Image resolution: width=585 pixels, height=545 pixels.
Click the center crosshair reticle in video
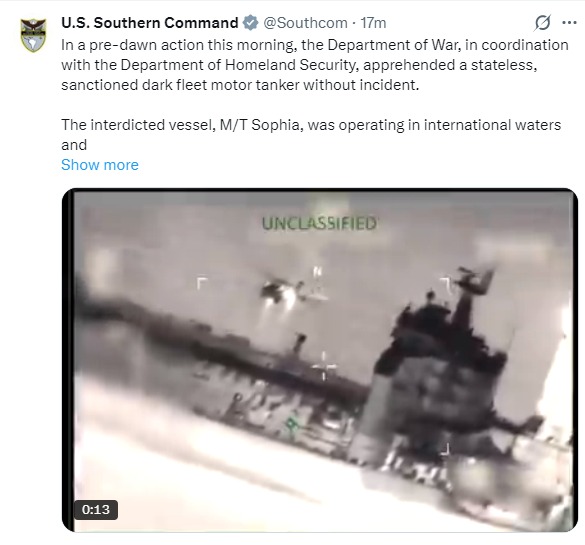pyautogui.click(x=324, y=367)
